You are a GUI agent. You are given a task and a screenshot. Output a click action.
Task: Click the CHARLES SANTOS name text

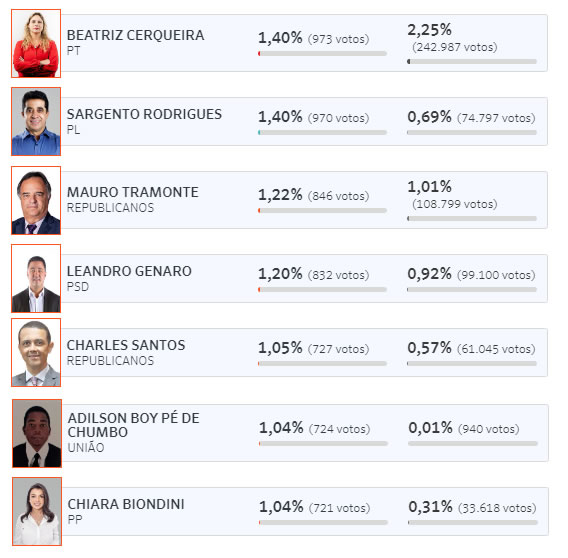126,346
